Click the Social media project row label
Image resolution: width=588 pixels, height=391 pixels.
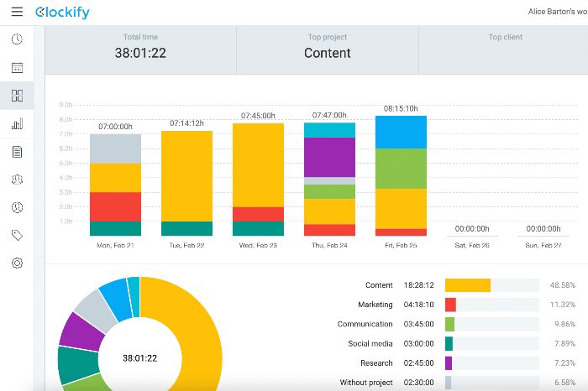370,344
